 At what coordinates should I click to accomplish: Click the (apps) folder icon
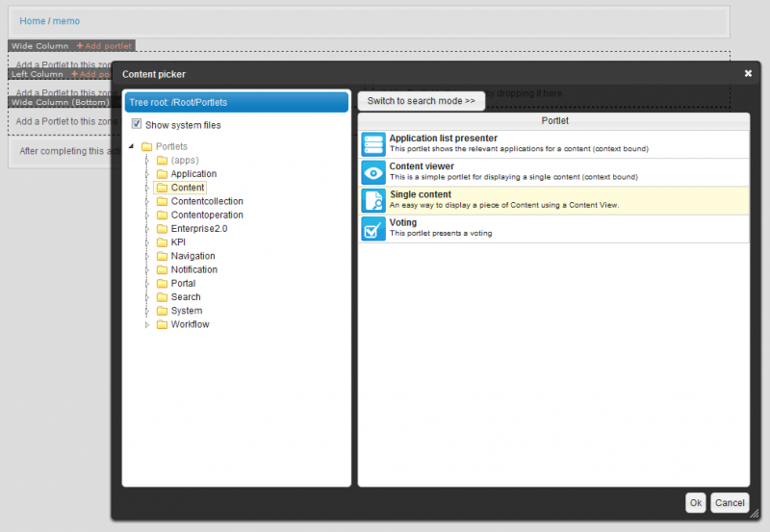[x=162, y=160]
